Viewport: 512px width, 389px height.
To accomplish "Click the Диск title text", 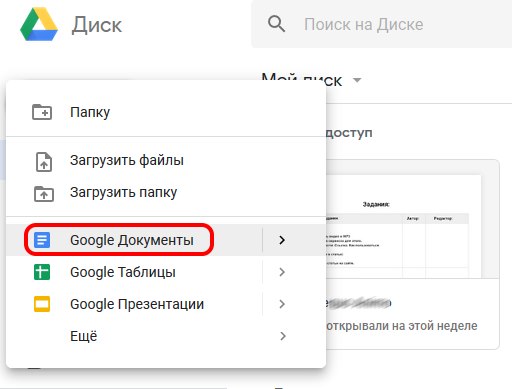I will tap(97, 25).
